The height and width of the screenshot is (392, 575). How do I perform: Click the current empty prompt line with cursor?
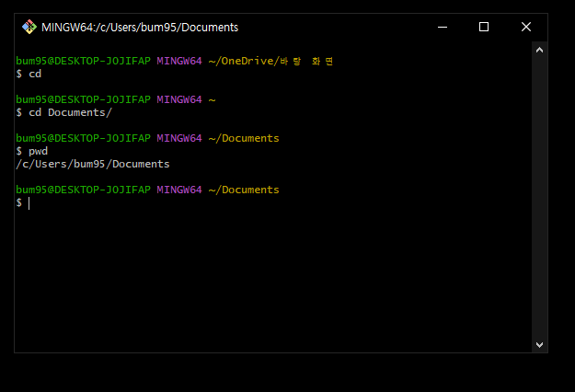23,202
